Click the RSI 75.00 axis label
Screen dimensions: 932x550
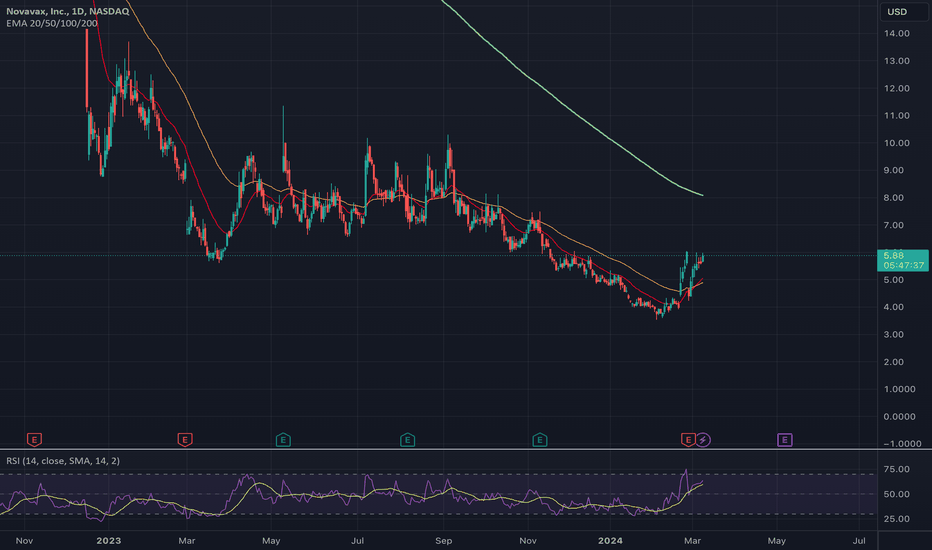(896, 469)
